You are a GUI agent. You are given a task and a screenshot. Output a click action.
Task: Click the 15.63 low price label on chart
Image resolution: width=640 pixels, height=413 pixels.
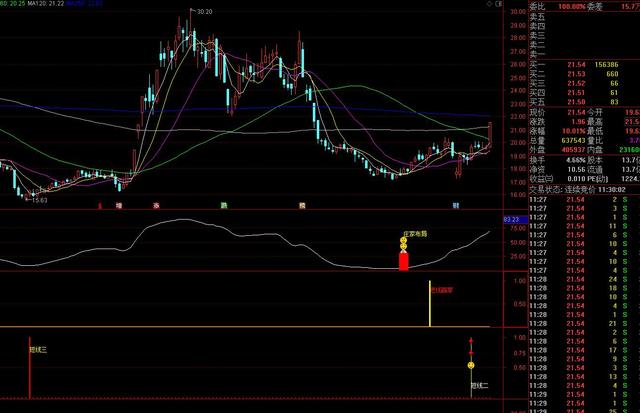40,200
